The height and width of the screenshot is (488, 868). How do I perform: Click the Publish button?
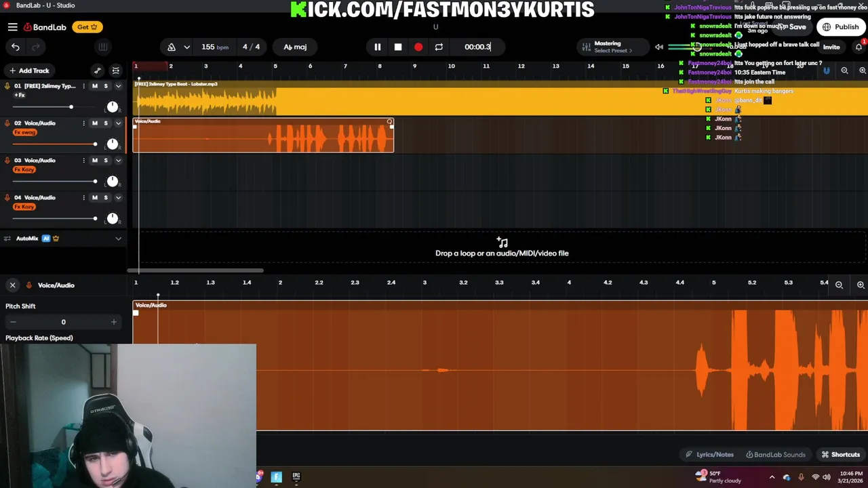point(841,27)
